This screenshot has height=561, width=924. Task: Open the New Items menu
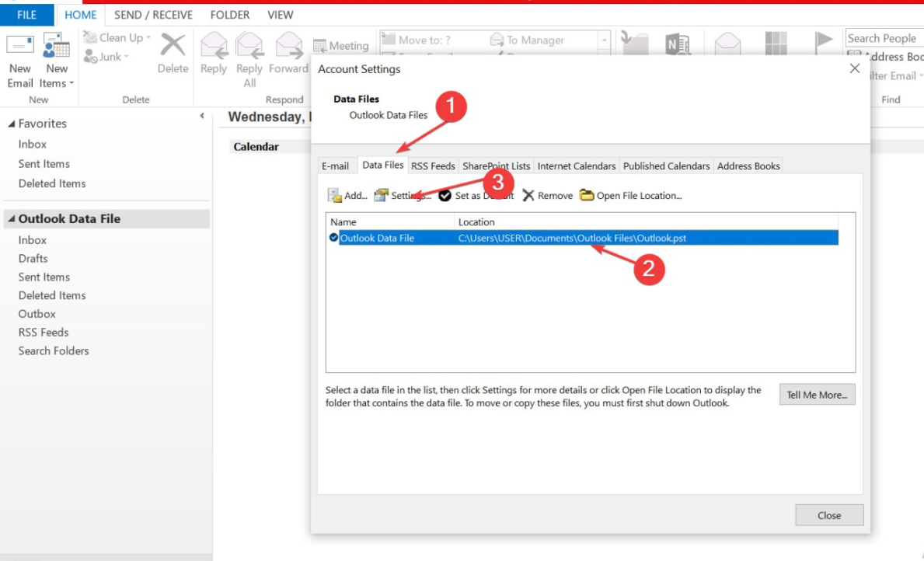(x=57, y=61)
